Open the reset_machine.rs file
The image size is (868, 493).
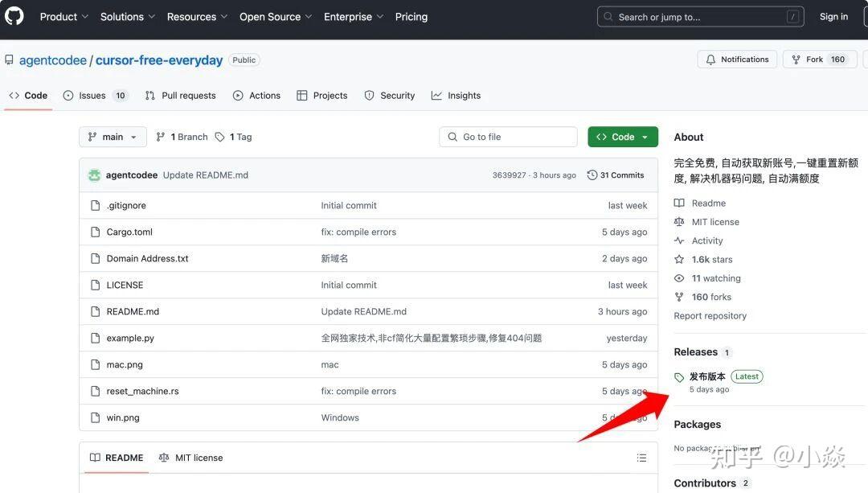(142, 392)
